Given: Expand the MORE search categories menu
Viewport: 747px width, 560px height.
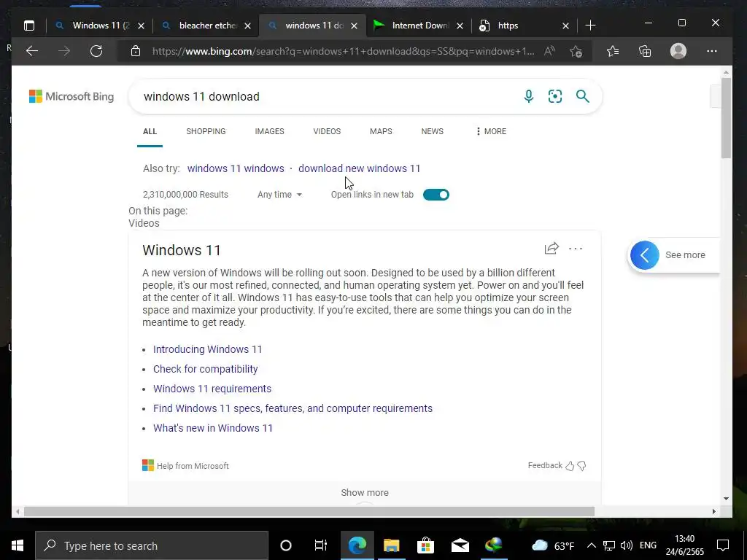Looking at the screenshot, I should coord(491,131).
